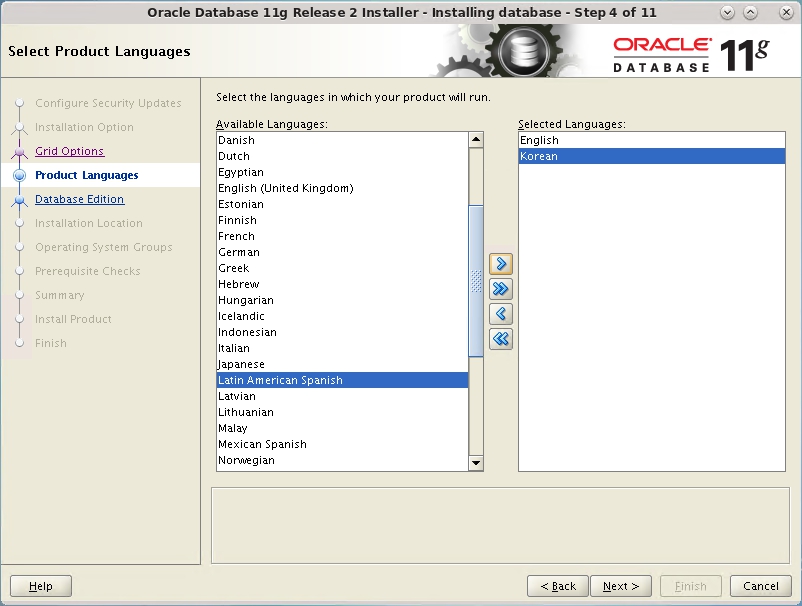The width and height of the screenshot is (802, 606).
Task: Proceed with the Next button
Action: tap(621, 586)
